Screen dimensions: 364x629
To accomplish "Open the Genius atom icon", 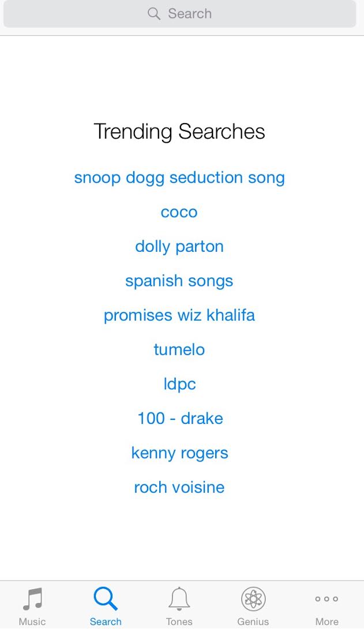I will pyautogui.click(x=253, y=598).
